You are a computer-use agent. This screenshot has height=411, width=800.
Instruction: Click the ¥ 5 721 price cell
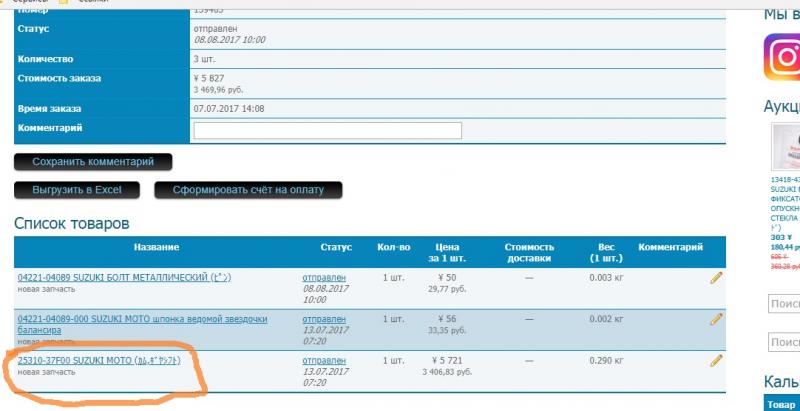point(447,361)
